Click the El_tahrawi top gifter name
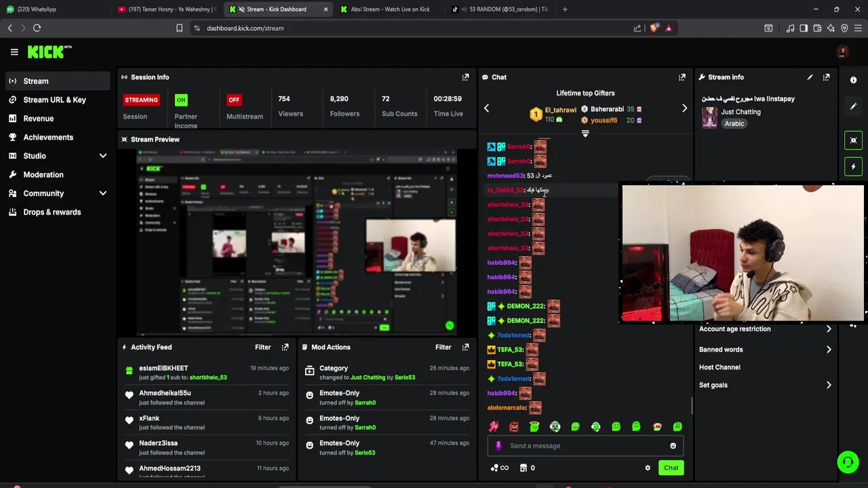868x488 pixels. coord(560,110)
